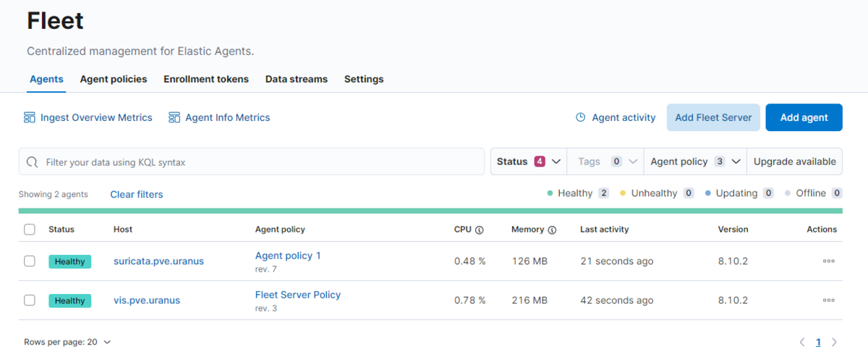This screenshot has width=868, height=362.
Task: Click the Ingest Overview Metrics dashboard icon
Action: (x=30, y=117)
